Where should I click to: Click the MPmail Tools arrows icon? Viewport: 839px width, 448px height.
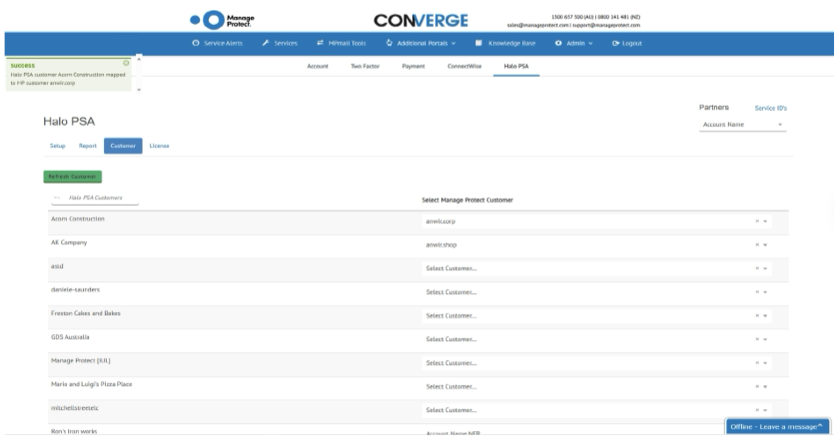[x=320, y=43]
